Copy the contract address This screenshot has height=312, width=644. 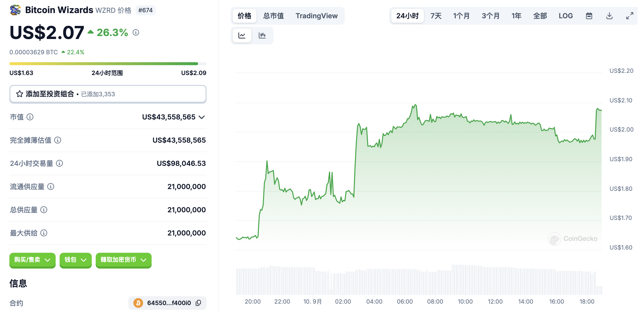pos(198,303)
